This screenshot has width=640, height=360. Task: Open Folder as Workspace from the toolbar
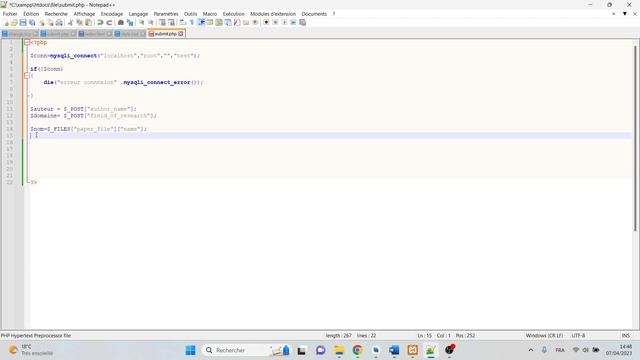click(246, 22)
